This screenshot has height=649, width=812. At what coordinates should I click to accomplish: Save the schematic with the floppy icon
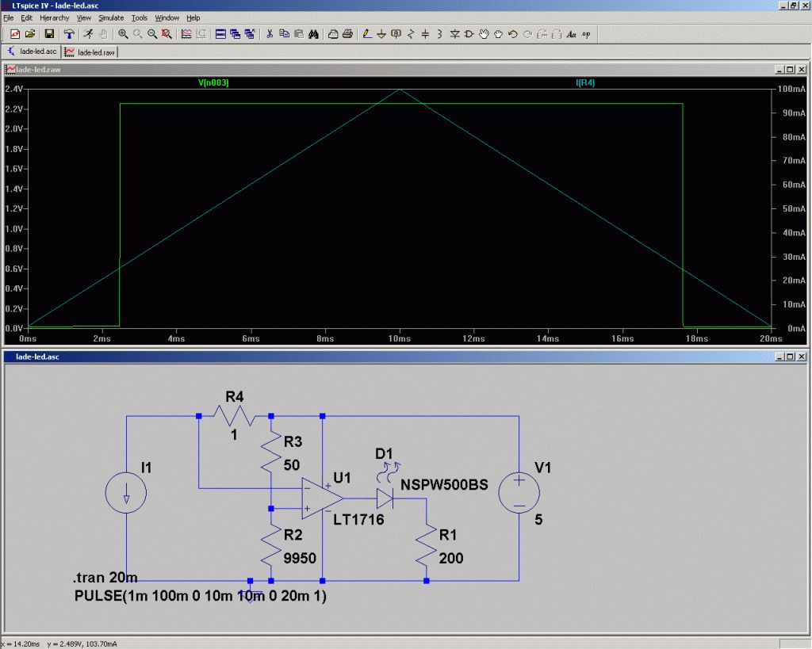[49, 34]
